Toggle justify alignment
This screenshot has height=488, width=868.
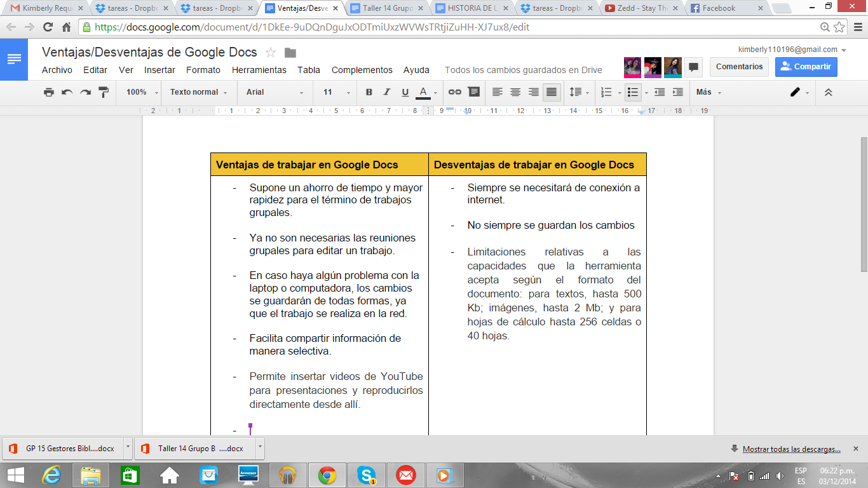pos(552,92)
